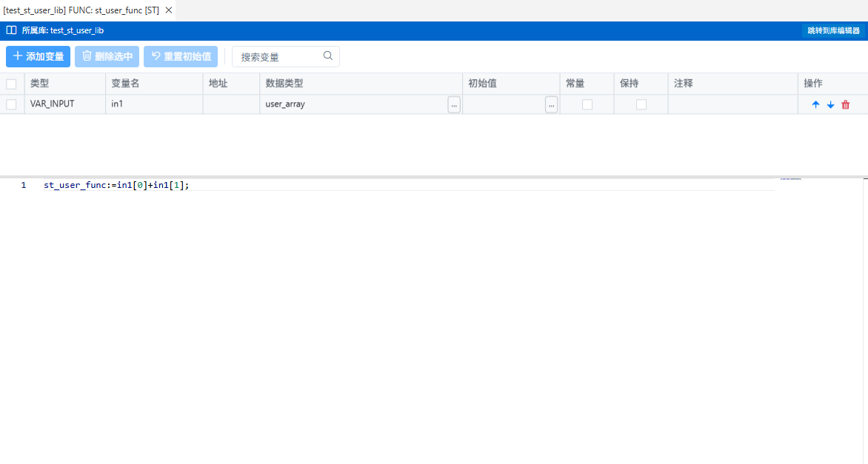Select the in1 row checkbox
This screenshot has width=868, height=464.
pyautogui.click(x=11, y=104)
